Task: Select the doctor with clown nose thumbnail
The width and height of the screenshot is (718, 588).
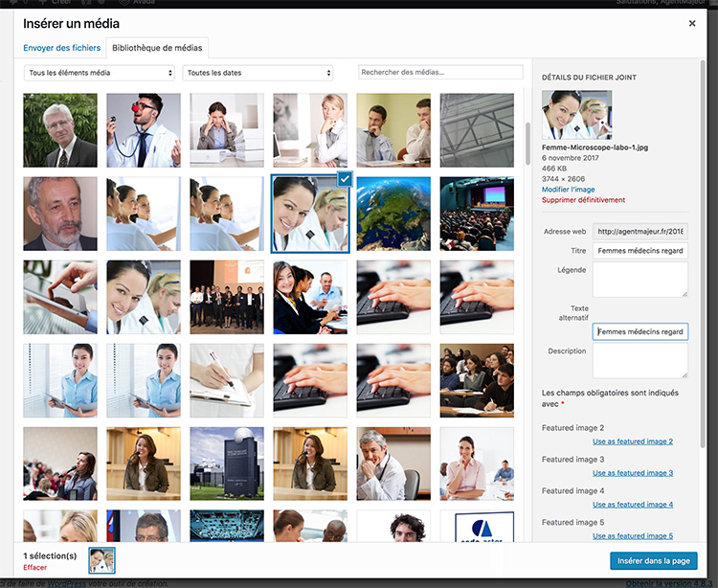Action: 144,130
